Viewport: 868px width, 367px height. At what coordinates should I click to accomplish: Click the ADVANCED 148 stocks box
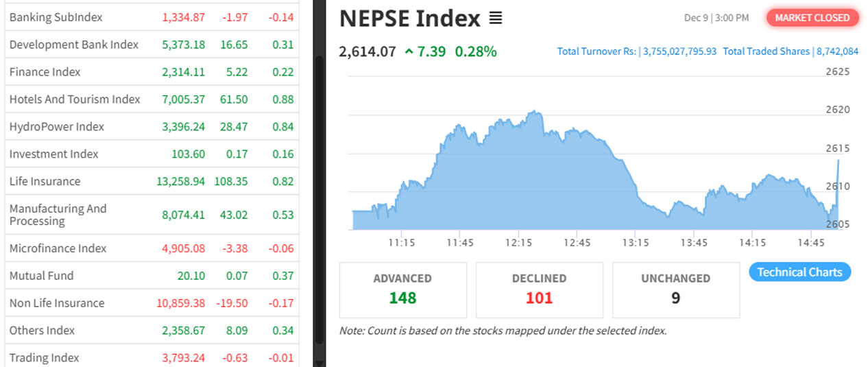(x=402, y=289)
